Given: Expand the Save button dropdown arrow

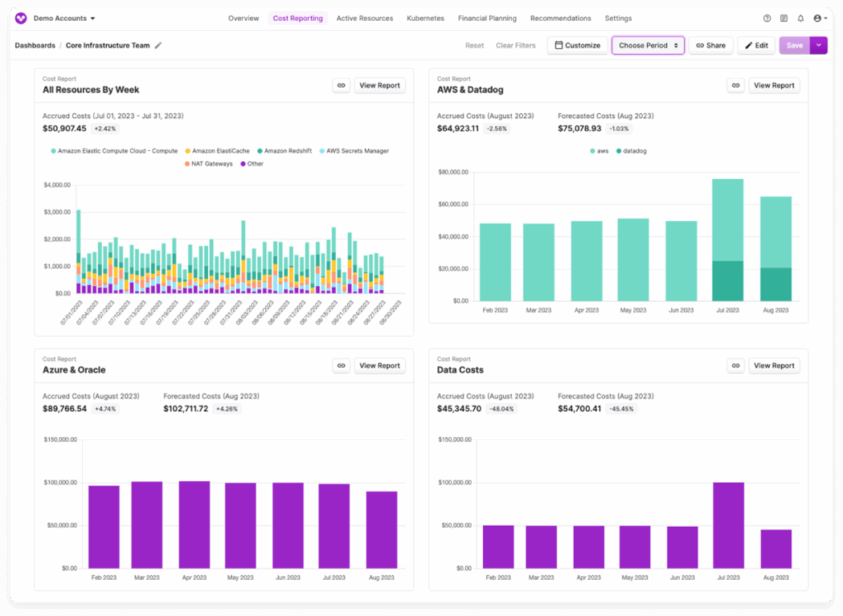Looking at the screenshot, I should (818, 46).
